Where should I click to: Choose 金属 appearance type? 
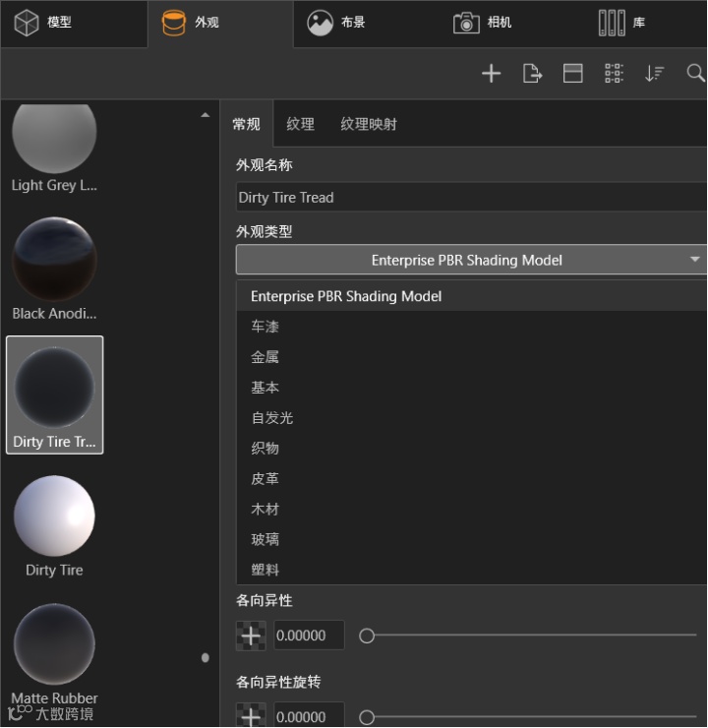click(471, 357)
